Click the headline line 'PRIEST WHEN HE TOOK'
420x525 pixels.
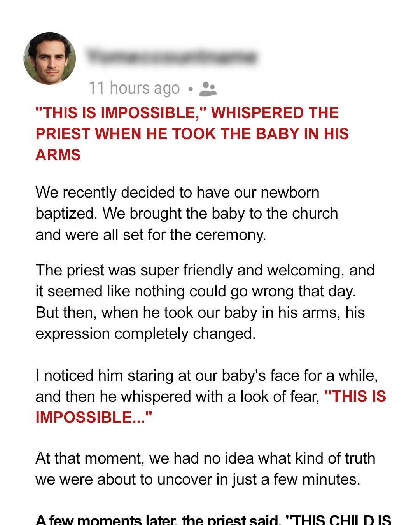point(192,134)
